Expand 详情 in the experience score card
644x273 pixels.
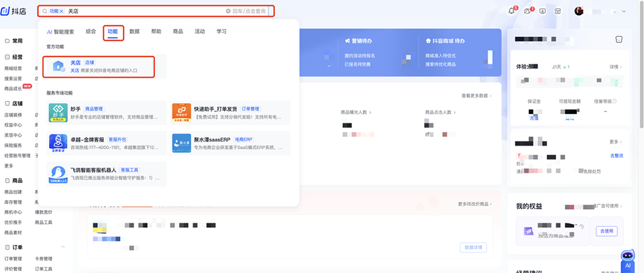pyautogui.click(x=615, y=67)
